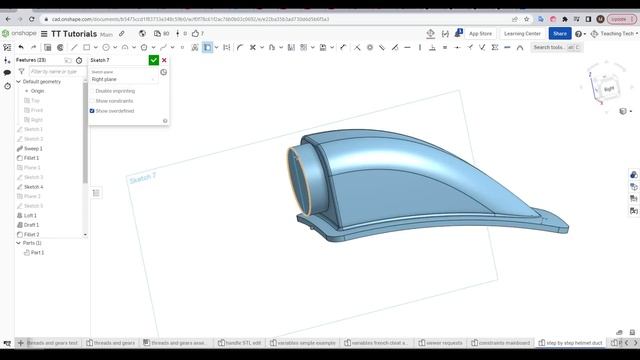
Task: Open the Teaching Tech account menu
Action: [614, 33]
